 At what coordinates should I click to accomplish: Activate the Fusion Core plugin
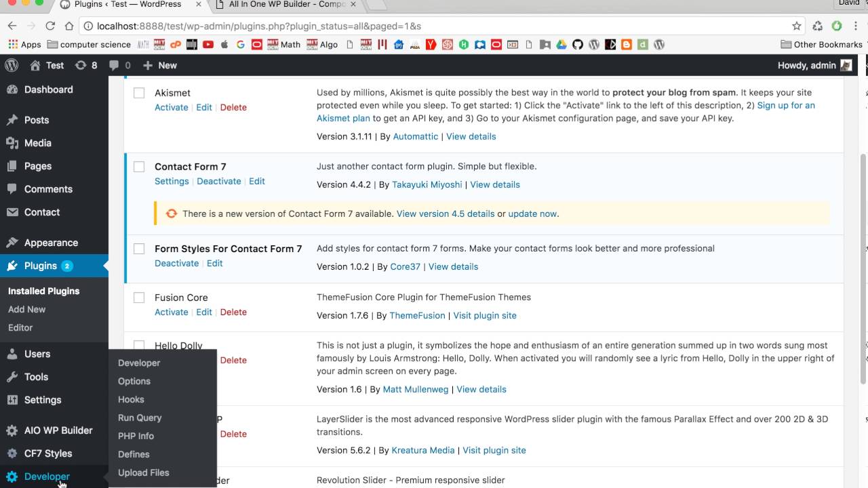tap(172, 312)
